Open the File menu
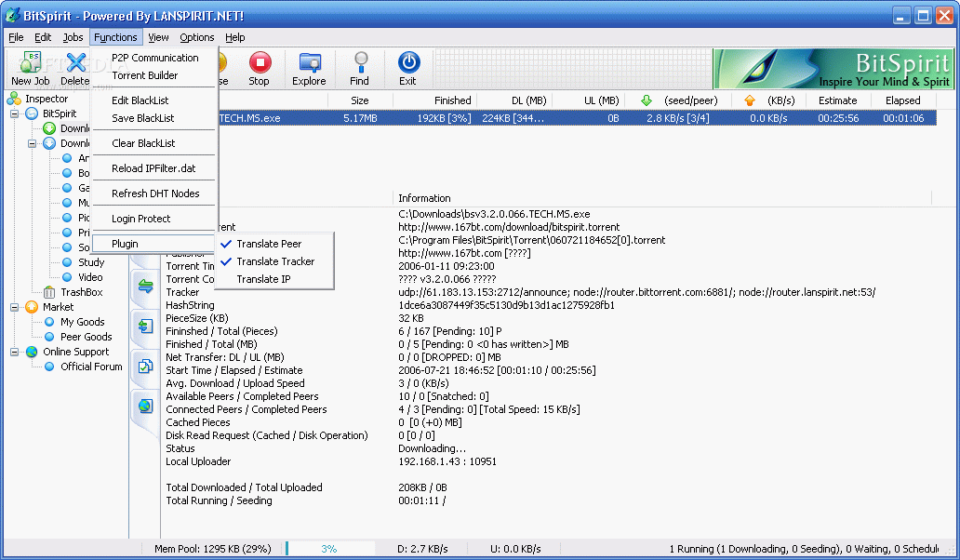 point(16,37)
